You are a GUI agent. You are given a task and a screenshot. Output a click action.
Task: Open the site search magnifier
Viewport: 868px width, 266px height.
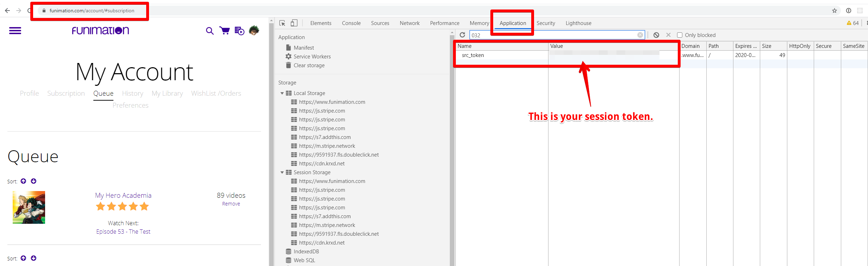coord(210,31)
